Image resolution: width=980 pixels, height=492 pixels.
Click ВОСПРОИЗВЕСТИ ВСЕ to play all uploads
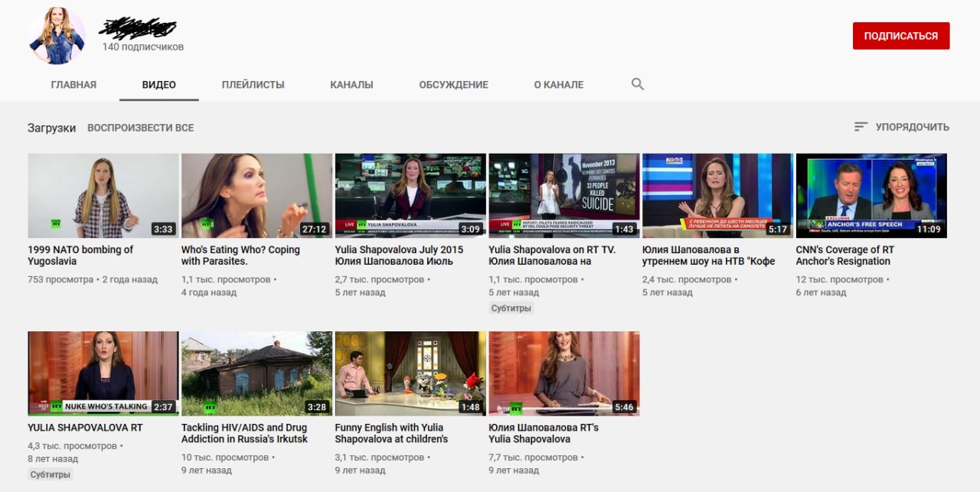pyautogui.click(x=141, y=128)
